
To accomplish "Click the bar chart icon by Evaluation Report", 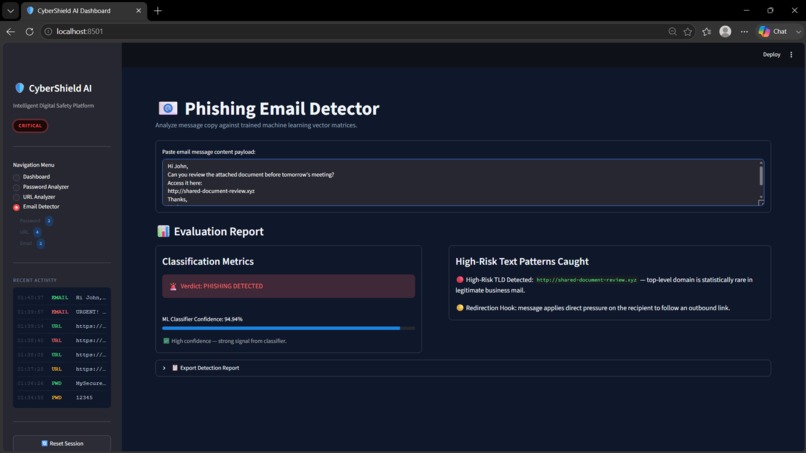I will click(163, 231).
